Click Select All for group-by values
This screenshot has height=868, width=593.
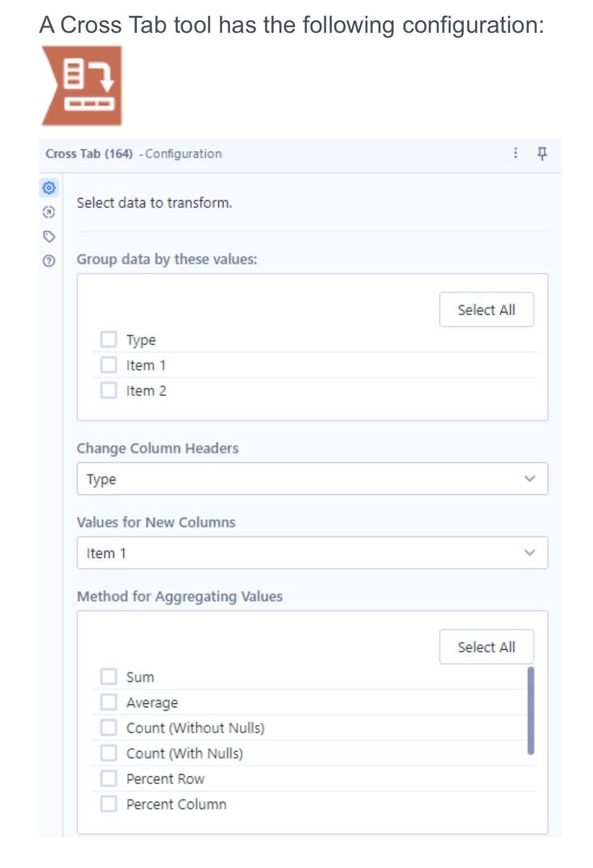pyautogui.click(x=486, y=310)
